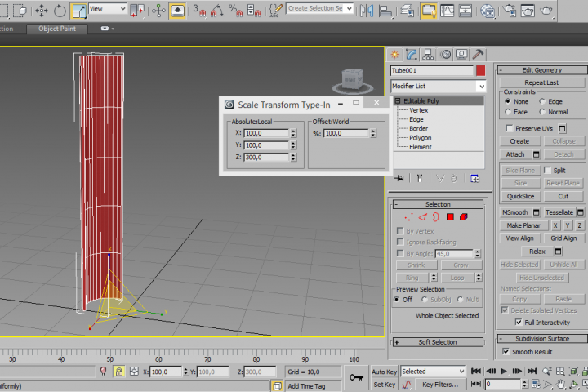
Task: Open the Create command panel tab
Action: [395, 55]
